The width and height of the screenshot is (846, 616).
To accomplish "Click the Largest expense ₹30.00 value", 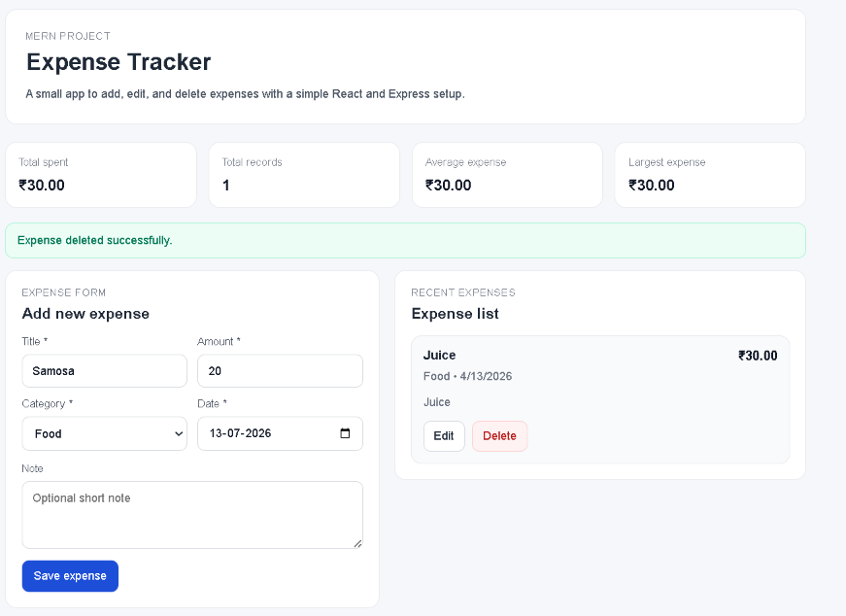I will (x=651, y=186).
